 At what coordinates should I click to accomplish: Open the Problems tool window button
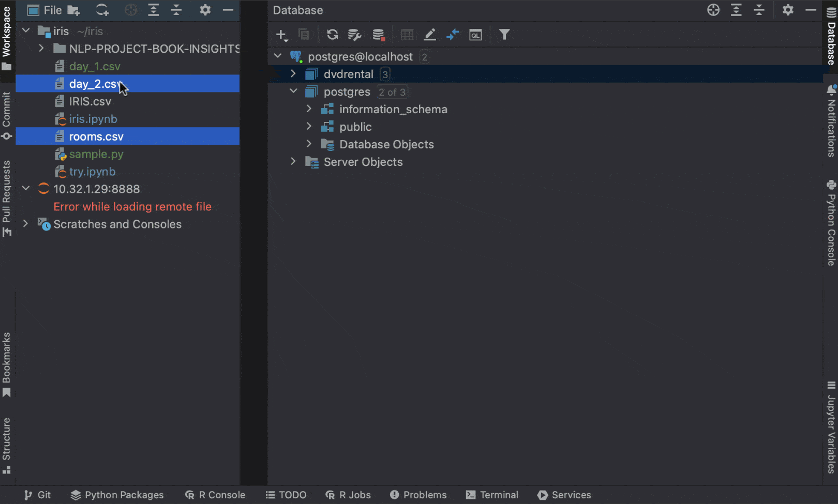(x=418, y=495)
